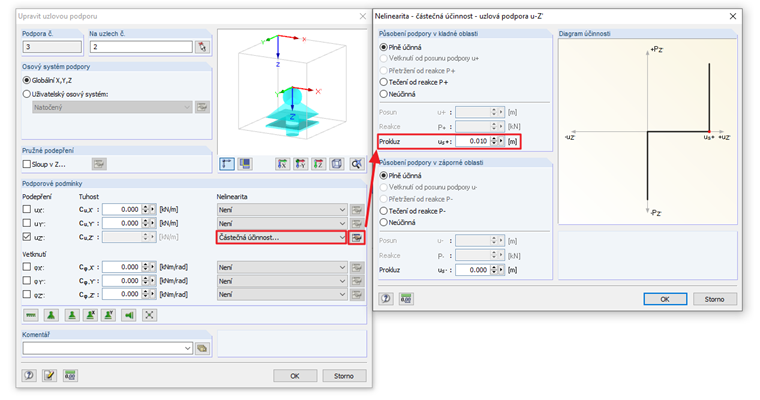The height and width of the screenshot is (400, 760).
Task: Click Cu,Y' stiffness spinner arrows
Action: pos(145,223)
